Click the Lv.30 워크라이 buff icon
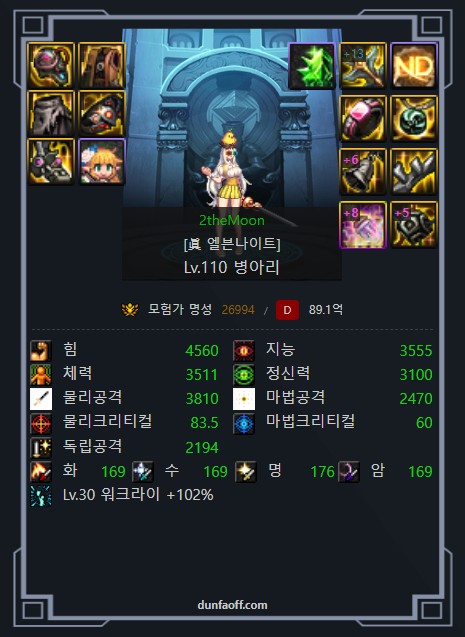465x637 pixels. tap(41, 495)
